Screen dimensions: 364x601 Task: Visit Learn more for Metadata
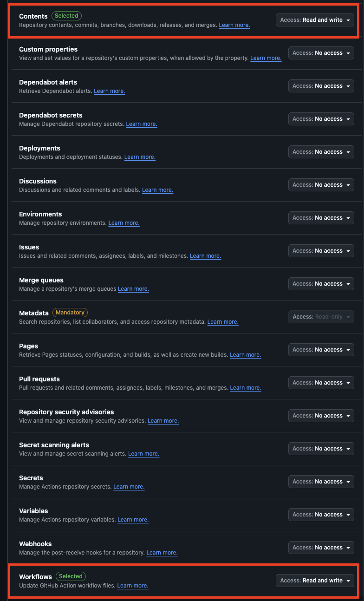[x=223, y=322]
